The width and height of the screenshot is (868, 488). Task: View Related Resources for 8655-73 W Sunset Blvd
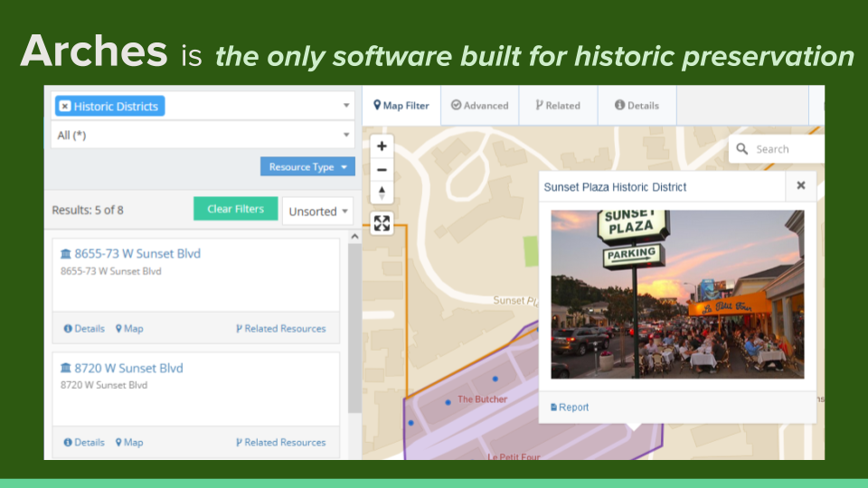280,329
